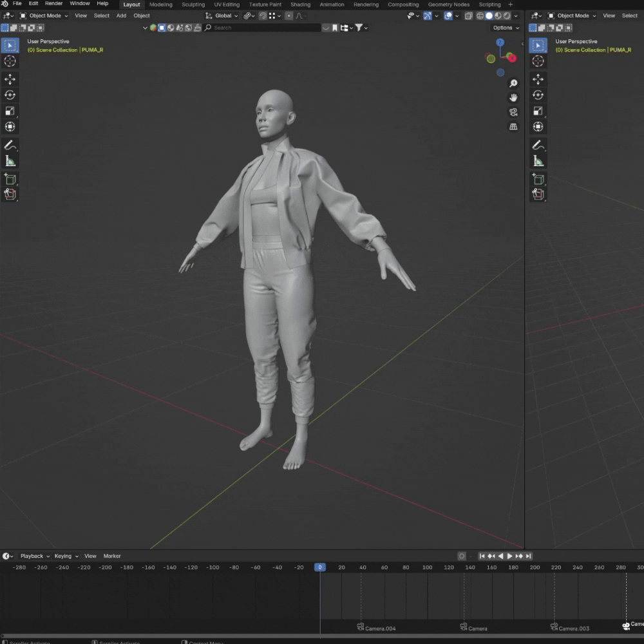Select the Cursor tool in the right viewport

click(538, 61)
